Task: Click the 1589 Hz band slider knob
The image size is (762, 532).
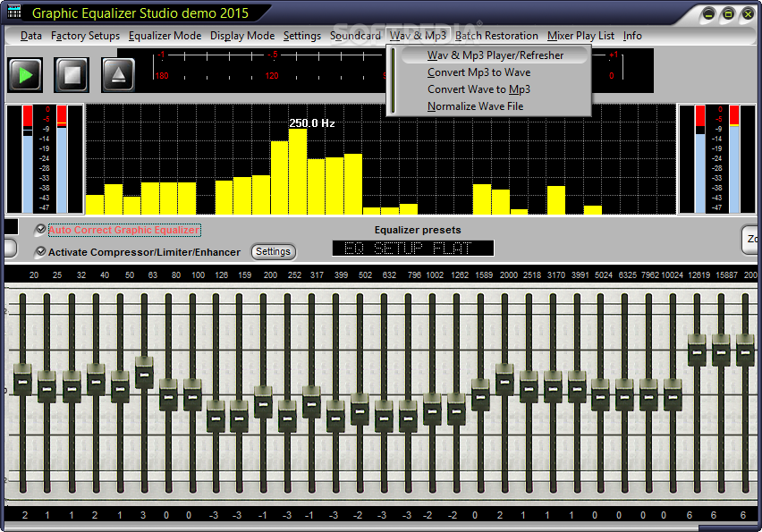Action: 480,395
